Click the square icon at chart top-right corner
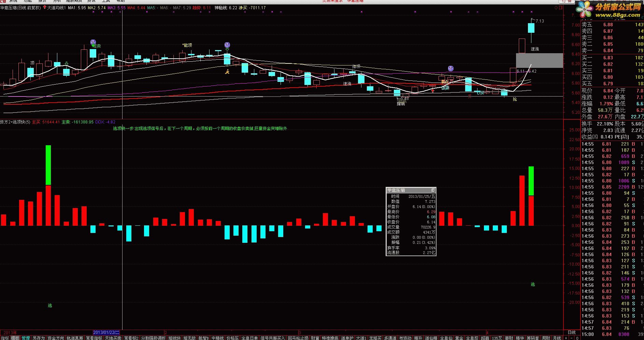 pos(561,8)
